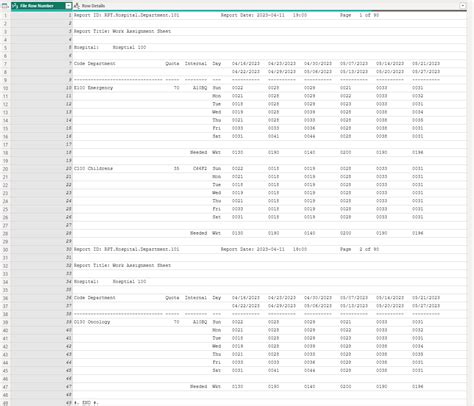This screenshot has width=474, height=406.
Task: Click row index 30 in left margin
Action: coord(5,249)
